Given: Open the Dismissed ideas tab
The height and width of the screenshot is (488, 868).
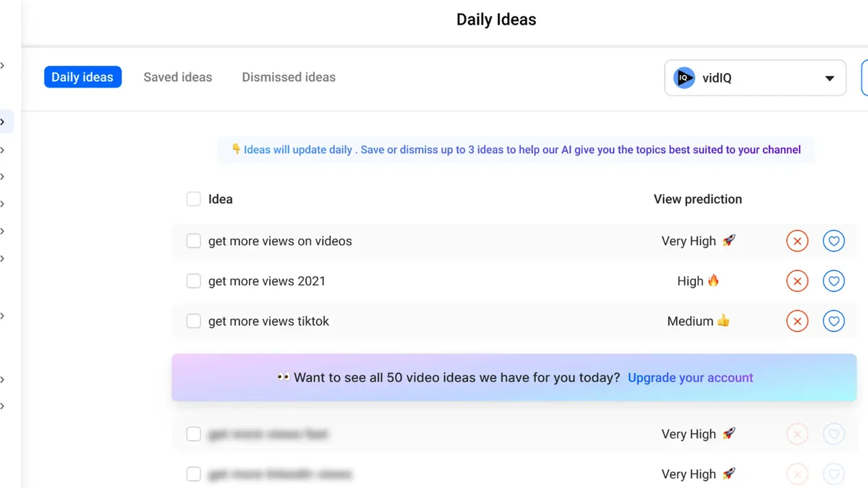Looking at the screenshot, I should tap(289, 77).
